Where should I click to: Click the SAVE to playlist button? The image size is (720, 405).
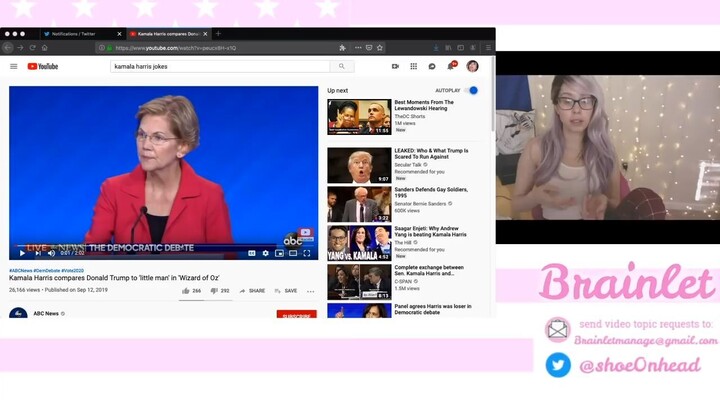point(286,291)
